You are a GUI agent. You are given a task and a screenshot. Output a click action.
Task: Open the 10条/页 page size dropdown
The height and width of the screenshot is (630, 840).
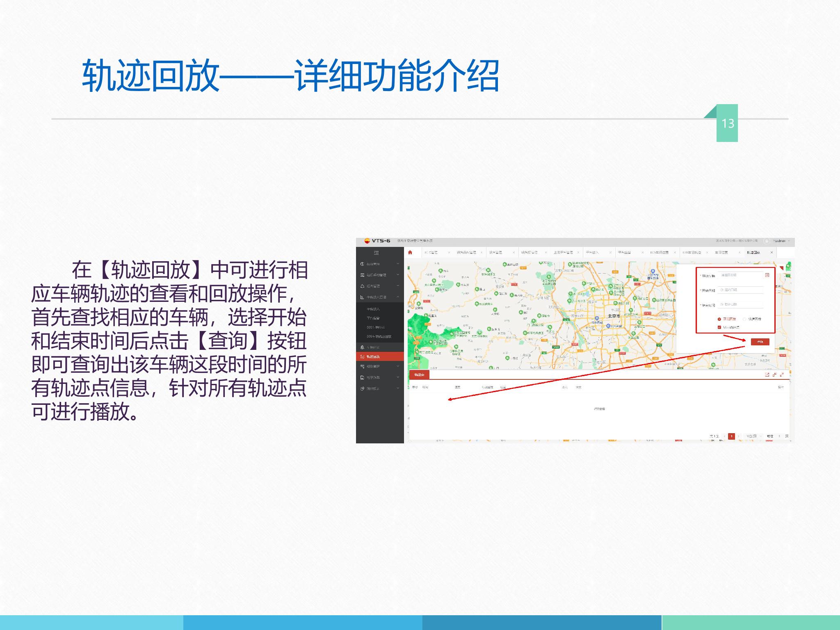(754, 436)
